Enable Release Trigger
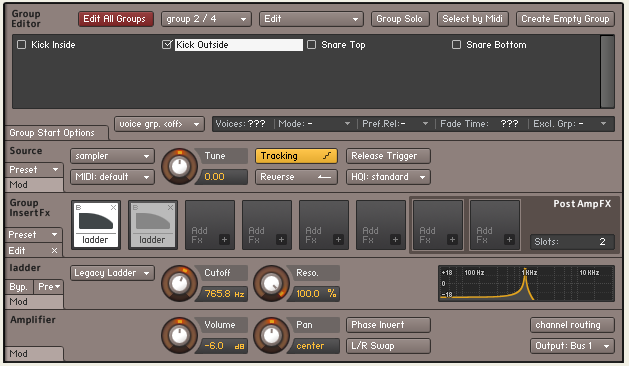 point(388,156)
